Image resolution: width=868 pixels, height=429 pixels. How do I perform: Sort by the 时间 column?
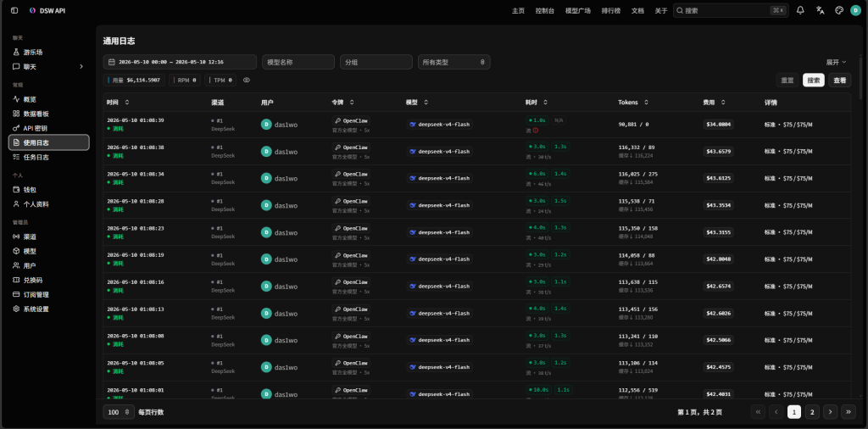(x=118, y=103)
